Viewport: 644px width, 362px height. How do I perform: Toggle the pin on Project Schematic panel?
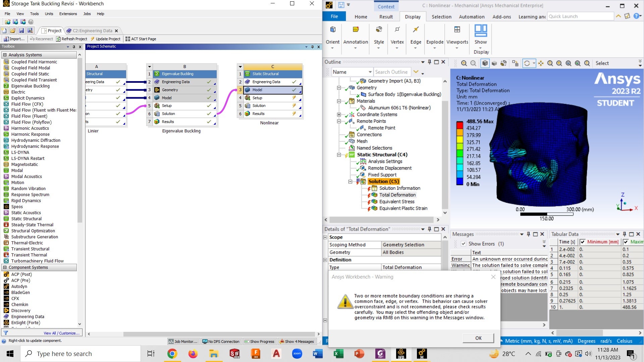click(x=312, y=47)
